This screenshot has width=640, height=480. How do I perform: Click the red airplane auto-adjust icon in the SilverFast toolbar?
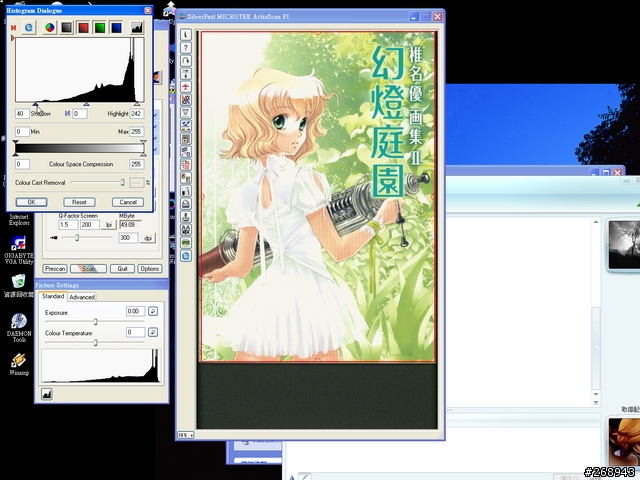pyautogui.click(x=186, y=87)
